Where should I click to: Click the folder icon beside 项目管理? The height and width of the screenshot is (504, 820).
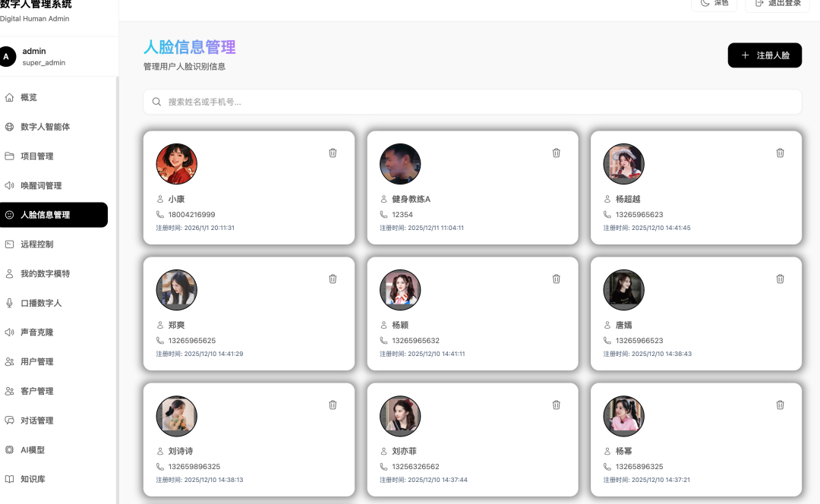pyautogui.click(x=9, y=156)
